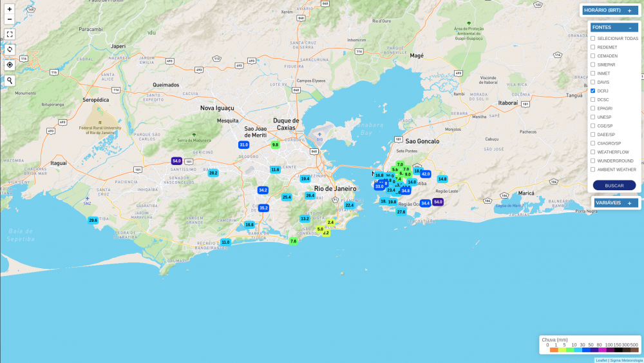Select the 13.2 rain station marker
Viewport: 644px width, 363px height.
[x=305, y=219]
